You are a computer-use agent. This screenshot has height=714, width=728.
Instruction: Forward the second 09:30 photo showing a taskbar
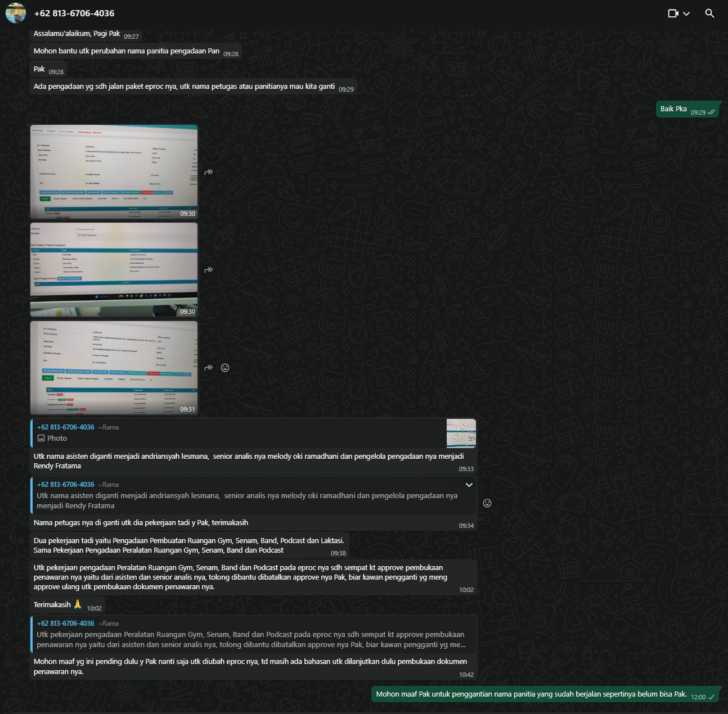(x=208, y=270)
